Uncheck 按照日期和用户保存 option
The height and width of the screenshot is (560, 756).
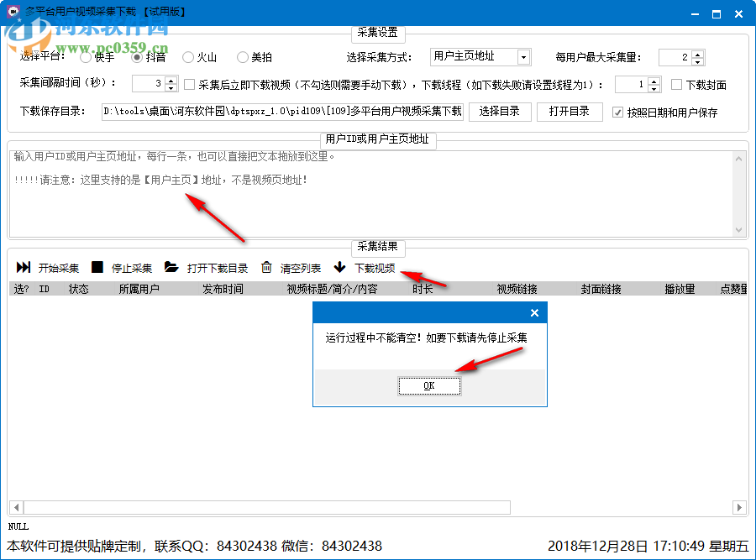click(x=617, y=112)
